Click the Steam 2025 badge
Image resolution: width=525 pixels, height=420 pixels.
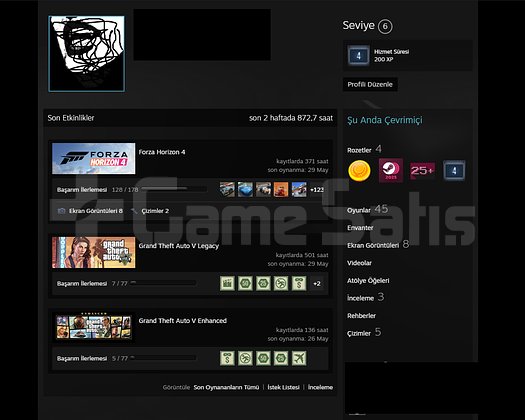[x=391, y=170]
